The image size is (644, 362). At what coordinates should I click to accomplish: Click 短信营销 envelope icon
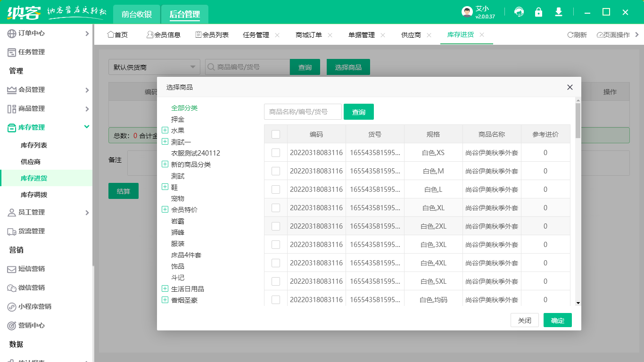coord(12,269)
